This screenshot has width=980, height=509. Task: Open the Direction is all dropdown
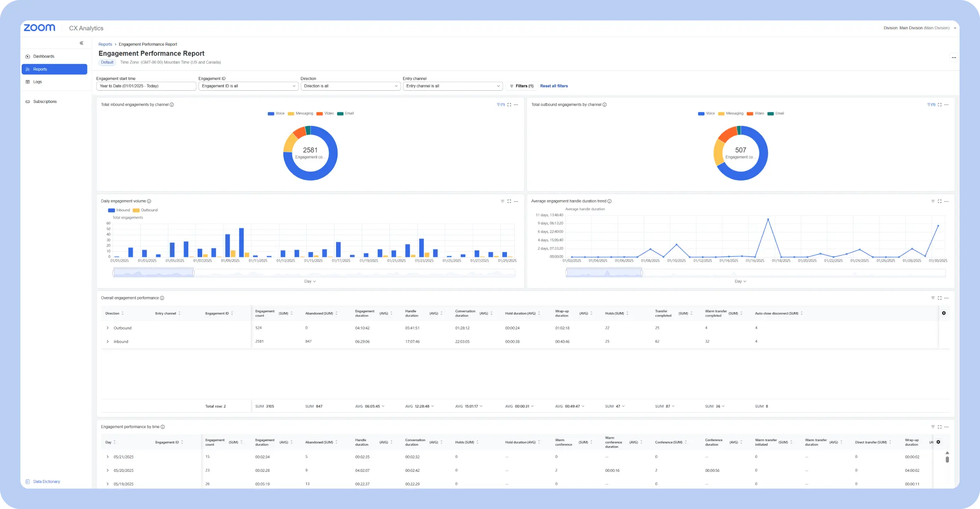(x=350, y=86)
